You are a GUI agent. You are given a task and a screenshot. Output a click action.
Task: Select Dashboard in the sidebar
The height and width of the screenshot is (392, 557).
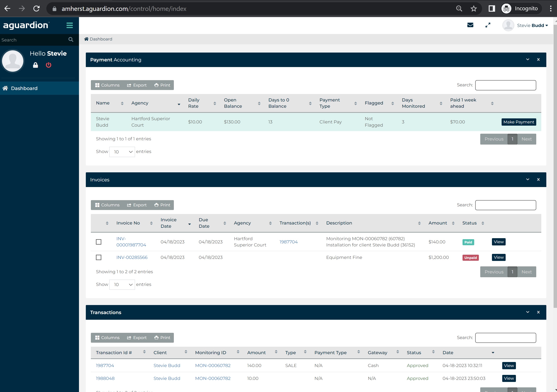(x=24, y=88)
